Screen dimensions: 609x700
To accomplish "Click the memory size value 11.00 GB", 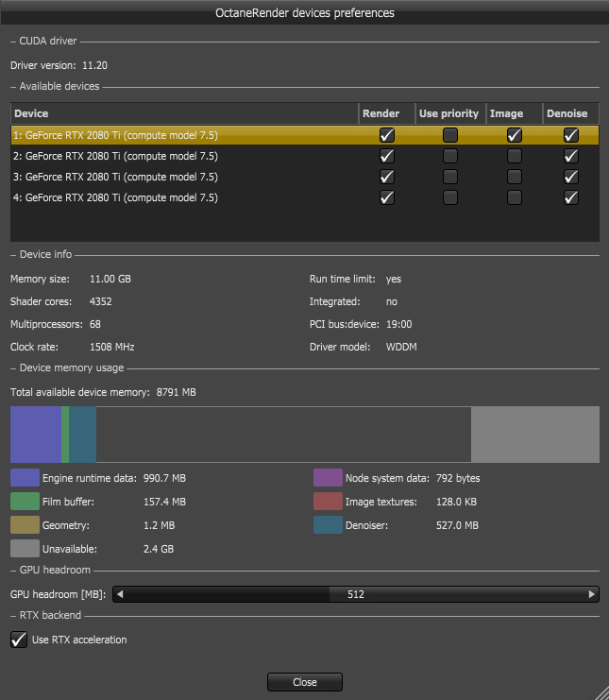I will [x=110, y=279].
